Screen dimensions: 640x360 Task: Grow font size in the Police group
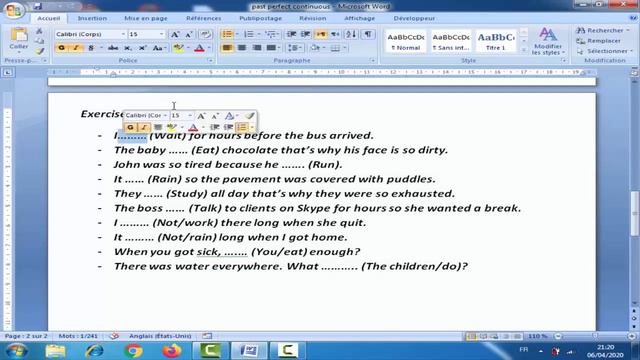(x=175, y=34)
